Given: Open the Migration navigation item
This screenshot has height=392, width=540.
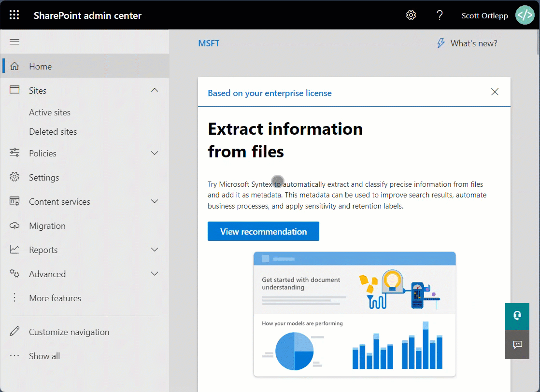Looking at the screenshot, I should click(85, 226).
